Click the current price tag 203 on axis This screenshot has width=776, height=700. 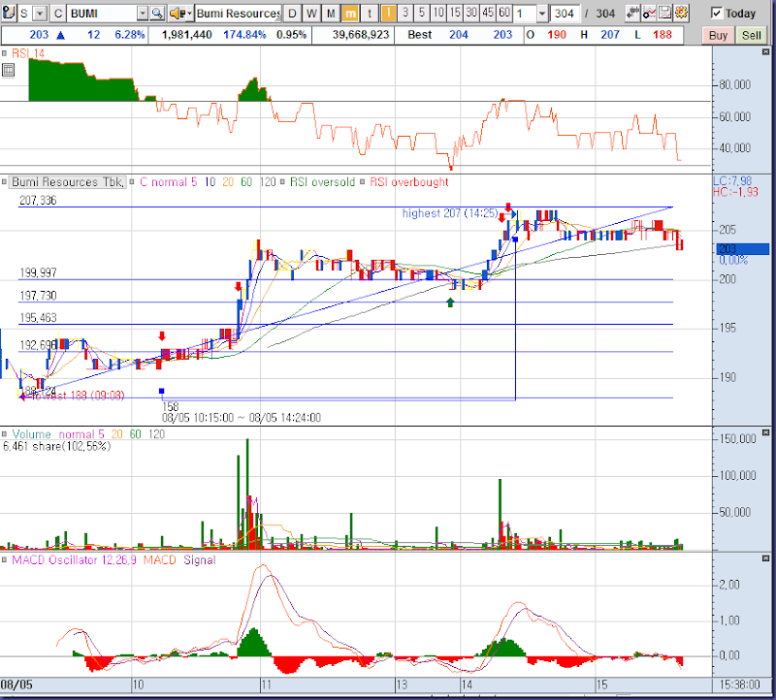(742, 249)
